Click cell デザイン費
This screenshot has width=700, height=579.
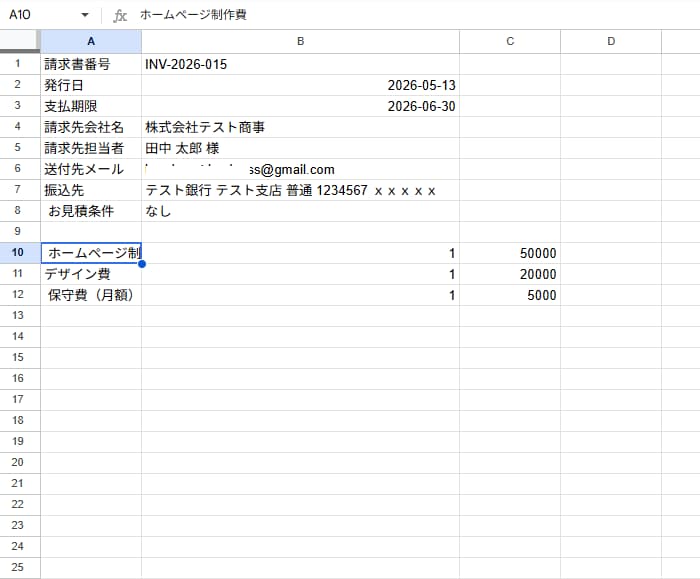91,274
